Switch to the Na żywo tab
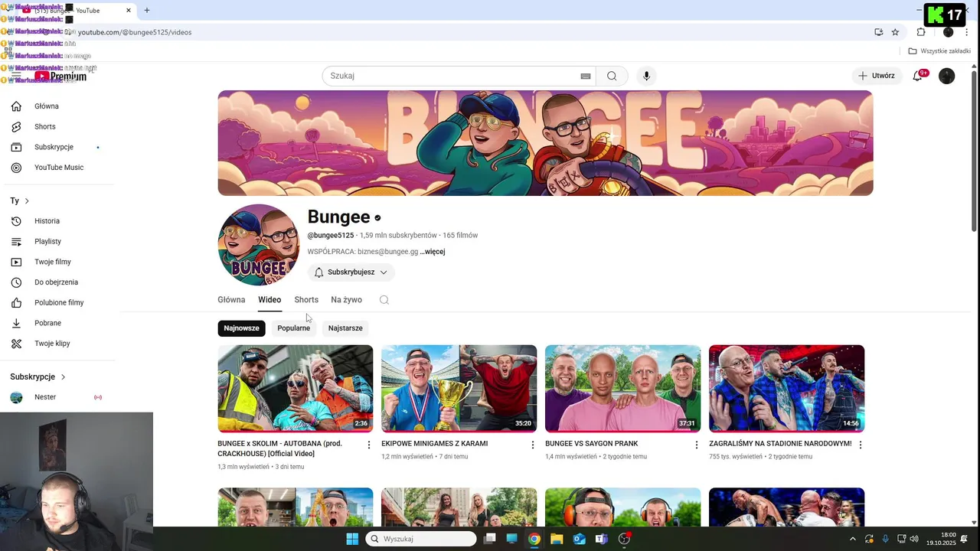This screenshot has height=551, width=980. pyautogui.click(x=346, y=300)
